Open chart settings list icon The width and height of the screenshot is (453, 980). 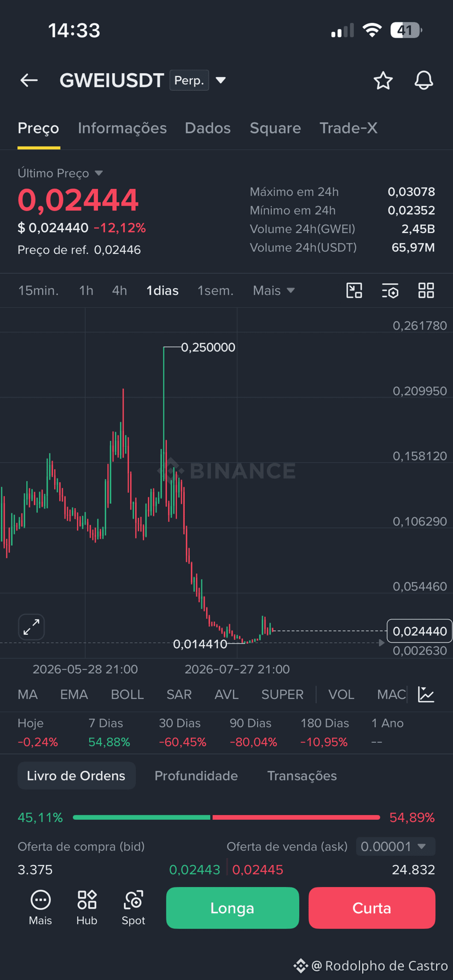[x=390, y=290]
